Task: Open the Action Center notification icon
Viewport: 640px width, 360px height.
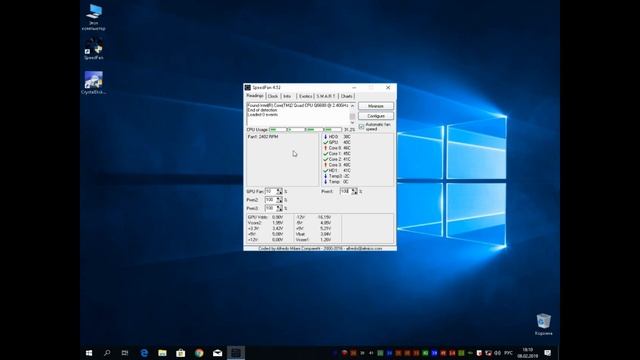Action: 547,353
